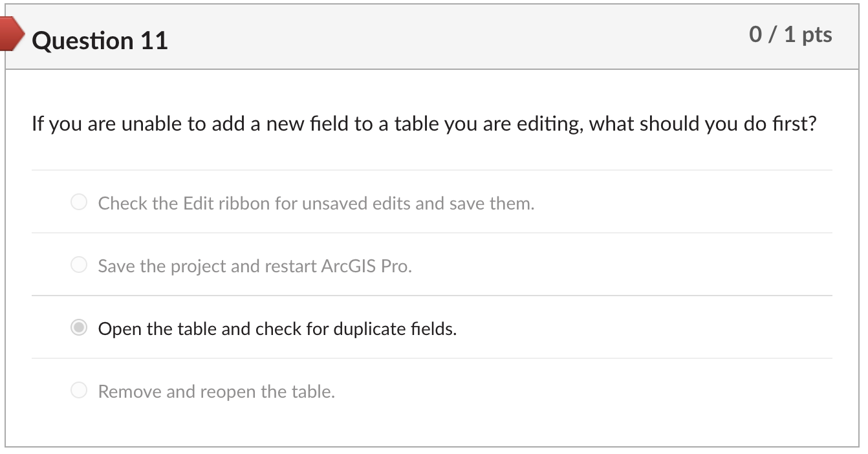
Task: Click the word "reopen" in the last answer
Action: pos(229,392)
